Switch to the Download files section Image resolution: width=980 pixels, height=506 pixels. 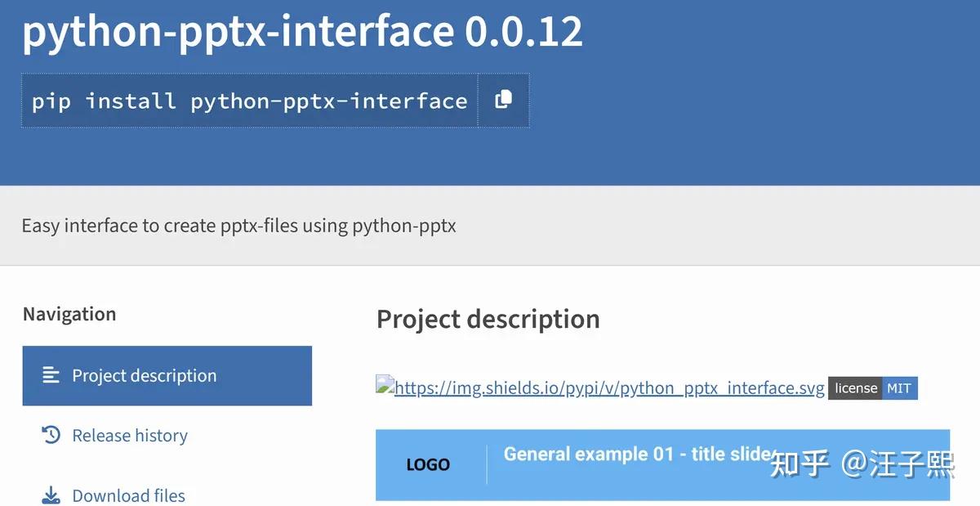[x=128, y=495]
